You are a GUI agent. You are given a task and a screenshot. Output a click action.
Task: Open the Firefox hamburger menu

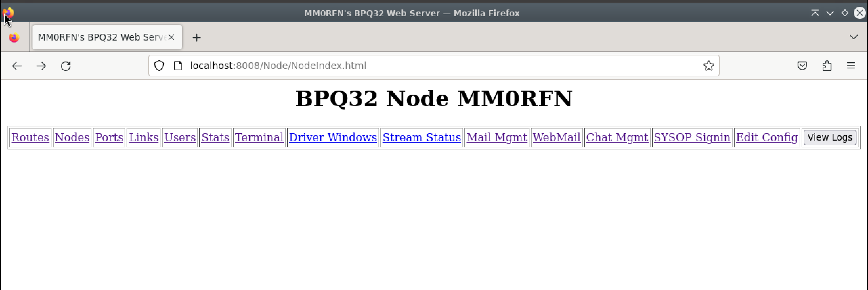pyautogui.click(x=851, y=66)
